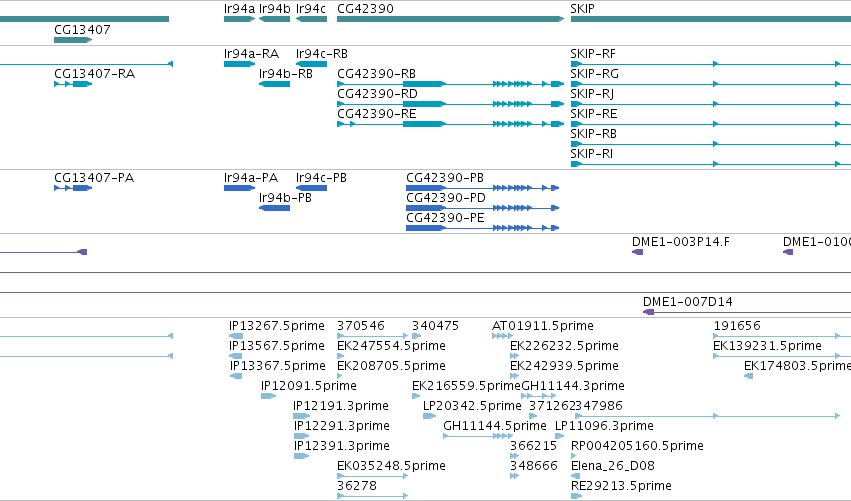The height and width of the screenshot is (501, 851).
Task: Open EST AT01911.5prime
Action: (502, 337)
